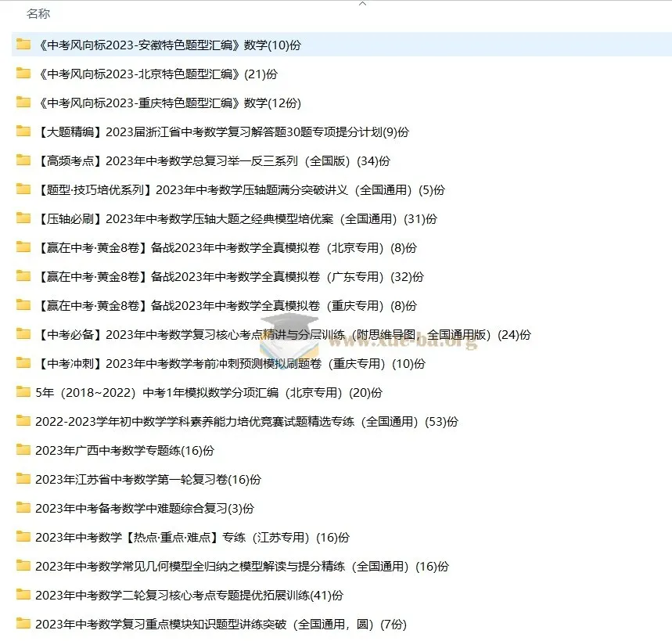Click the sort chevron above the list
The height and width of the screenshot is (641, 672).
[x=362, y=4]
